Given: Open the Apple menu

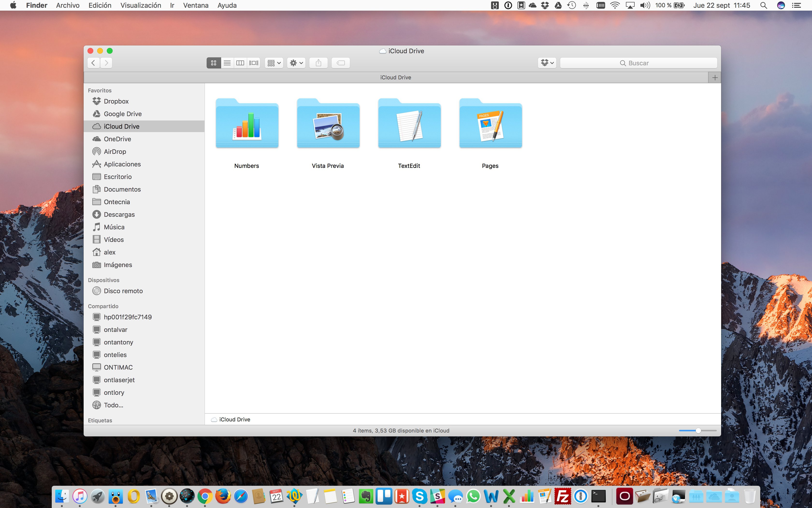Looking at the screenshot, I should [13, 5].
